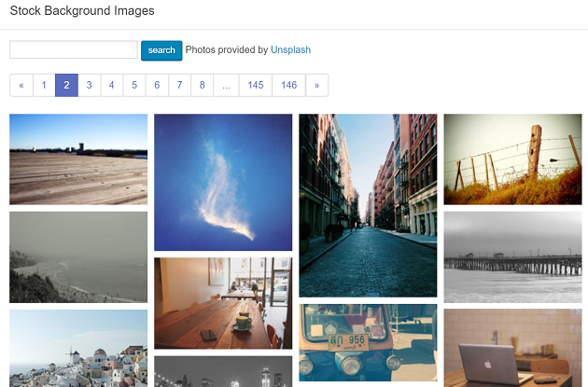This screenshot has height=387, width=588.
Task: Select the MacBook laptop on table photo
Action: [x=512, y=348]
